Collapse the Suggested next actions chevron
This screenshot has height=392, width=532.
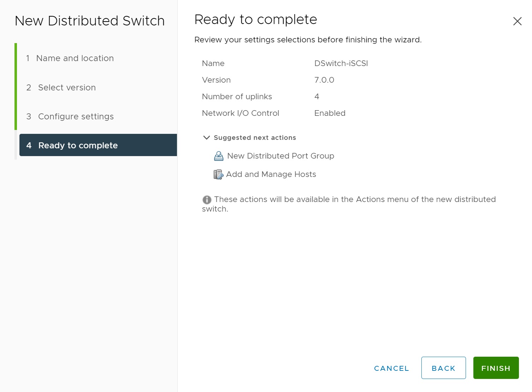pos(207,138)
